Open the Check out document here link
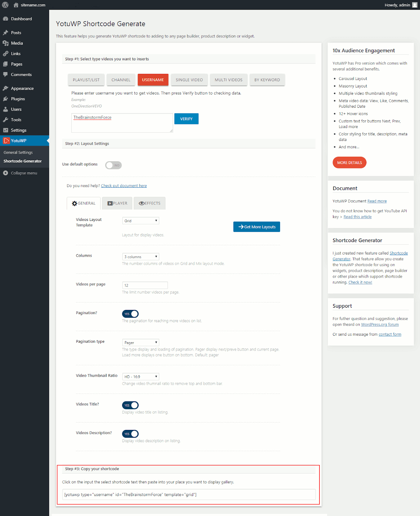The image size is (420, 516). pos(124,186)
